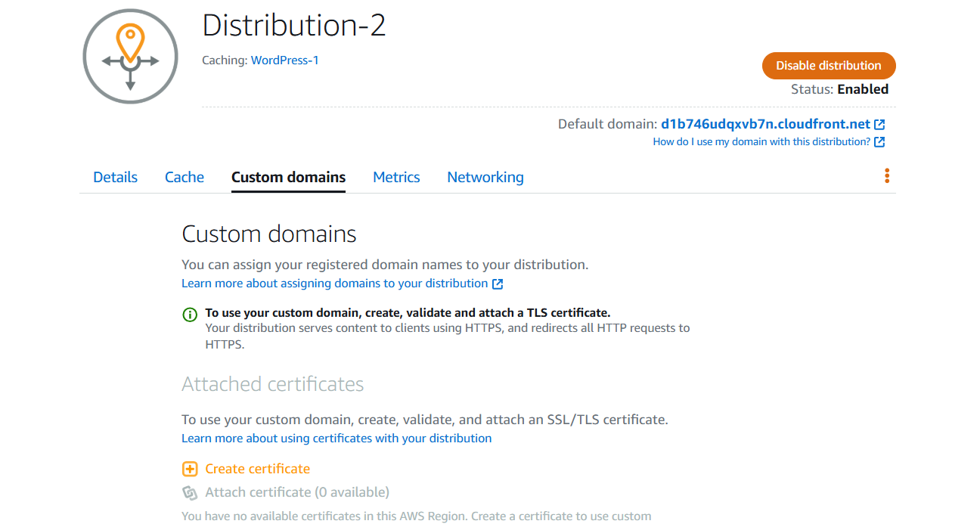Open the three-dot actions menu

[886, 177]
